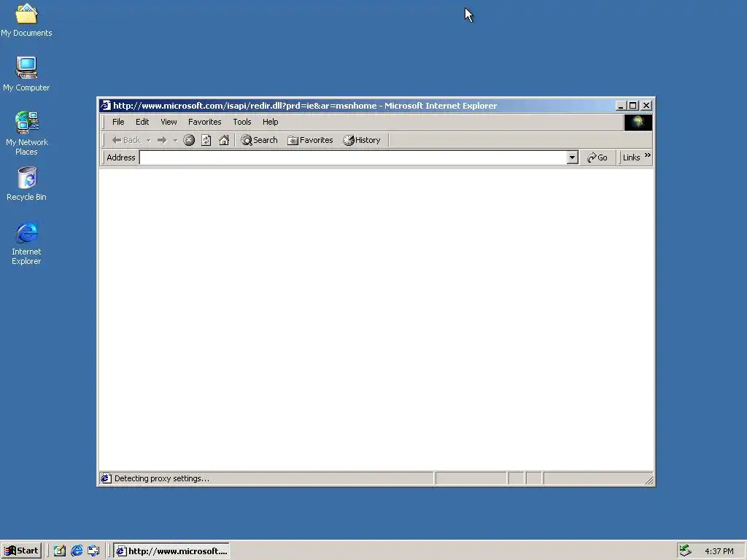The image size is (747, 560).
Task: Minimize the Internet Explorer window
Action: coord(620,106)
